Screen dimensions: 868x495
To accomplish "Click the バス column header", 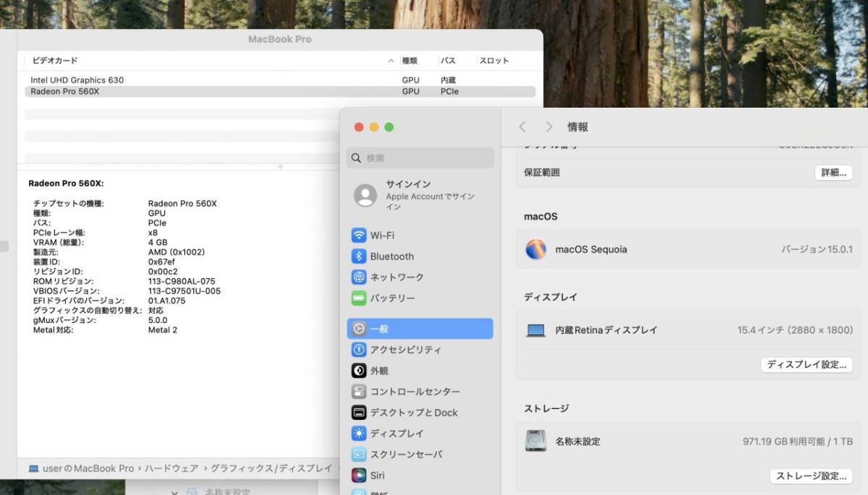I will coord(448,61).
